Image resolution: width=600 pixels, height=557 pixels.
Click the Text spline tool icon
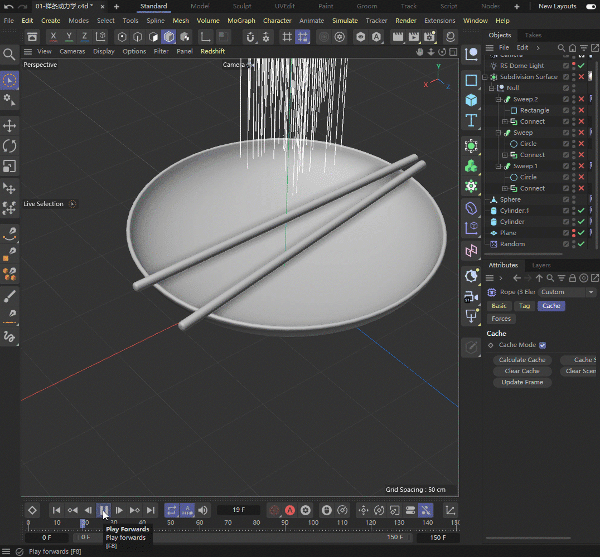(x=471, y=122)
